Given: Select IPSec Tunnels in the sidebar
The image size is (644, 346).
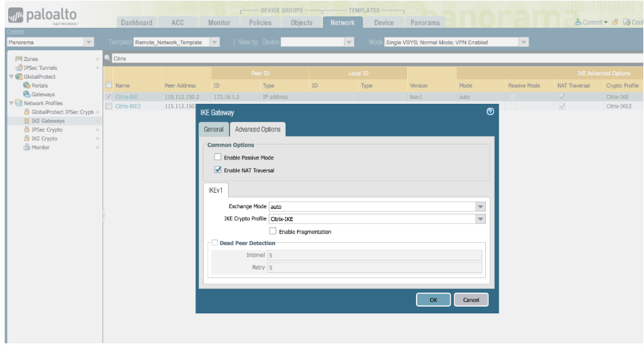Looking at the screenshot, I should point(40,68).
